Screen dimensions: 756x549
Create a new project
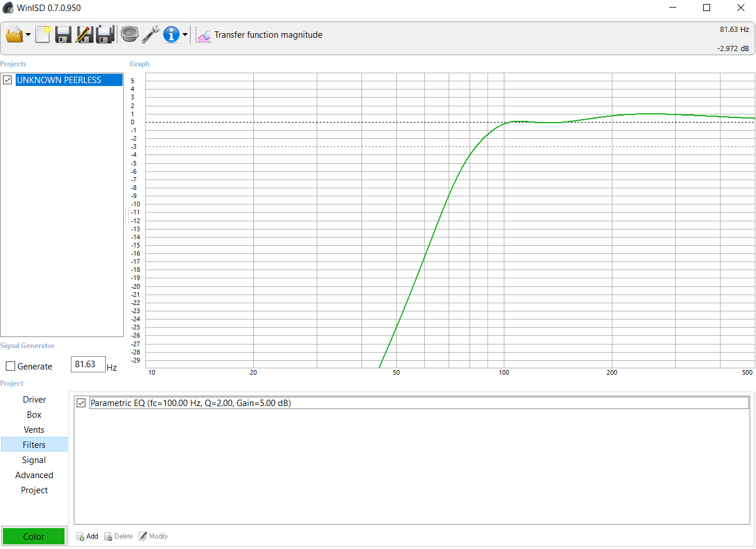click(x=43, y=35)
